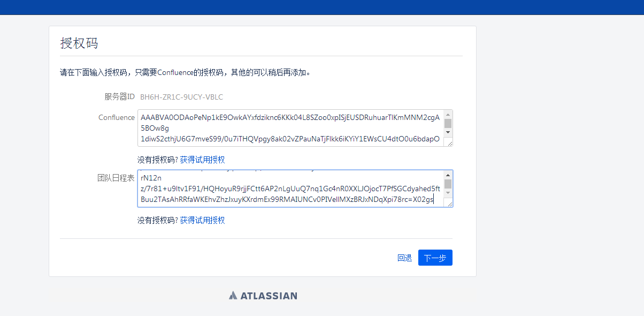Click scroll-down arrow in 团队日程表 textarea
Image resolution: width=644 pixels, height=316 pixels.
[x=448, y=192]
